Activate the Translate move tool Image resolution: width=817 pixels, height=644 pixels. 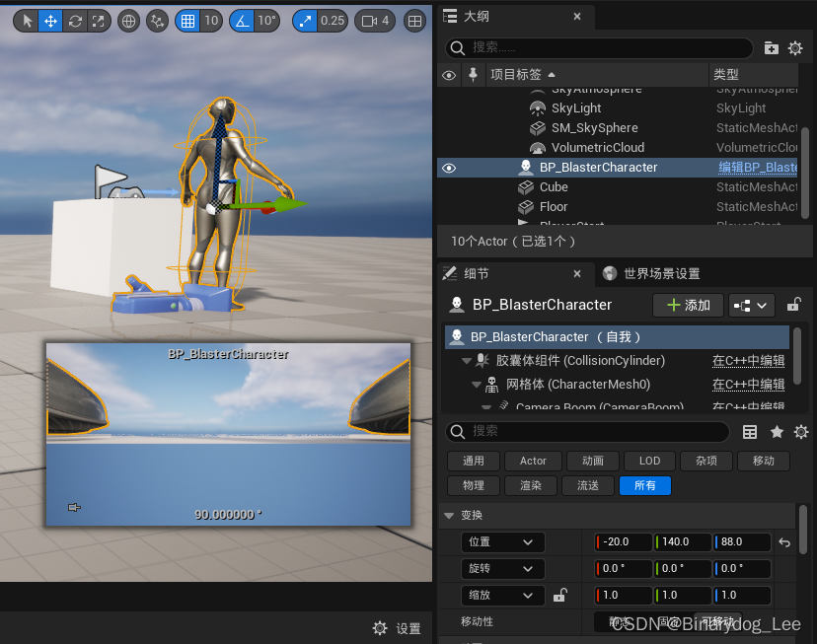coord(50,21)
